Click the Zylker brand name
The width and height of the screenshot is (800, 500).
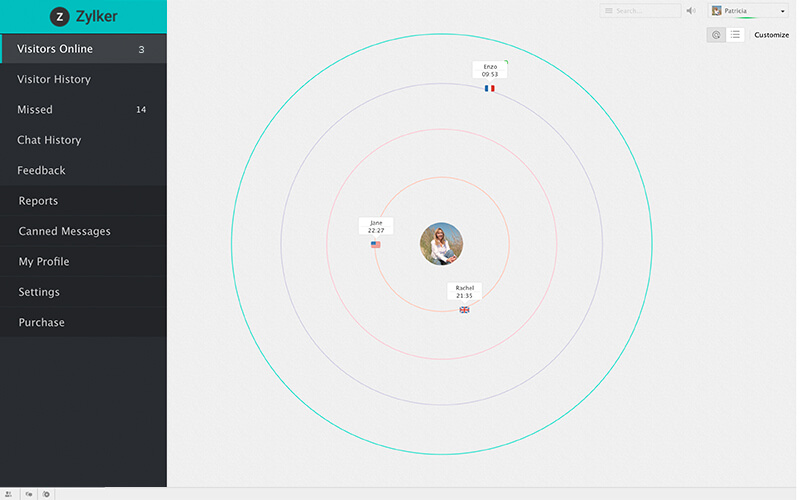coord(96,16)
